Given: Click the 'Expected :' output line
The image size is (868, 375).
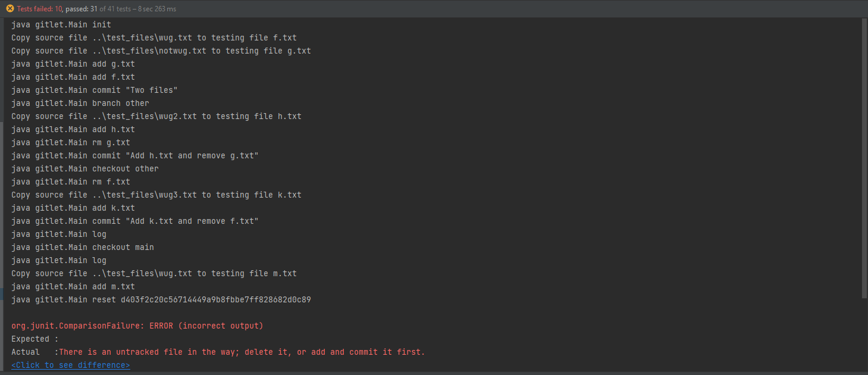Looking at the screenshot, I should pos(35,339).
